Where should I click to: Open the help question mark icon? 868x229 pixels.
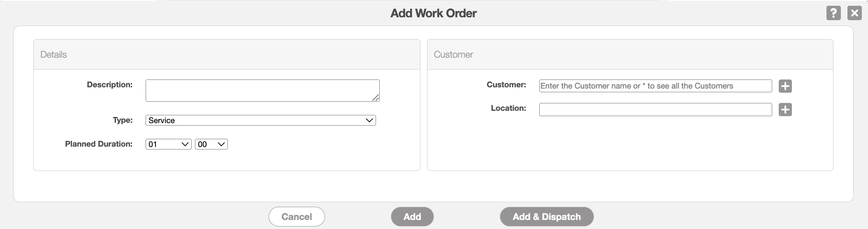tap(833, 13)
